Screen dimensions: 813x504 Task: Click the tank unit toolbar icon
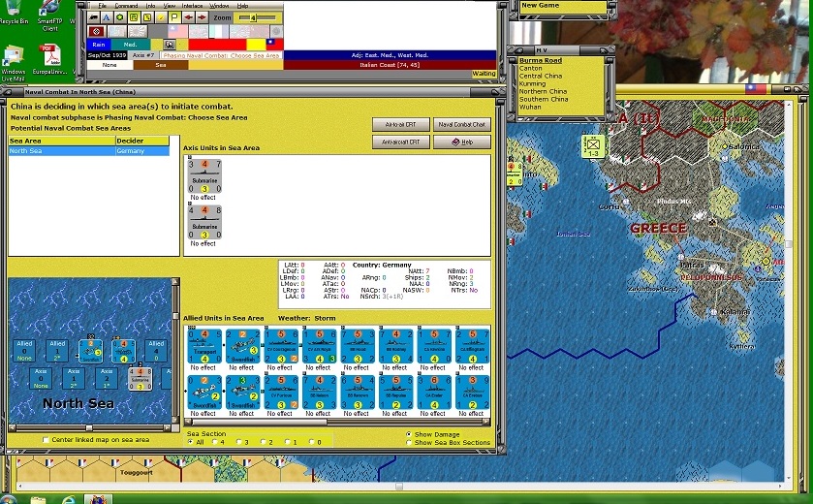[x=93, y=17]
